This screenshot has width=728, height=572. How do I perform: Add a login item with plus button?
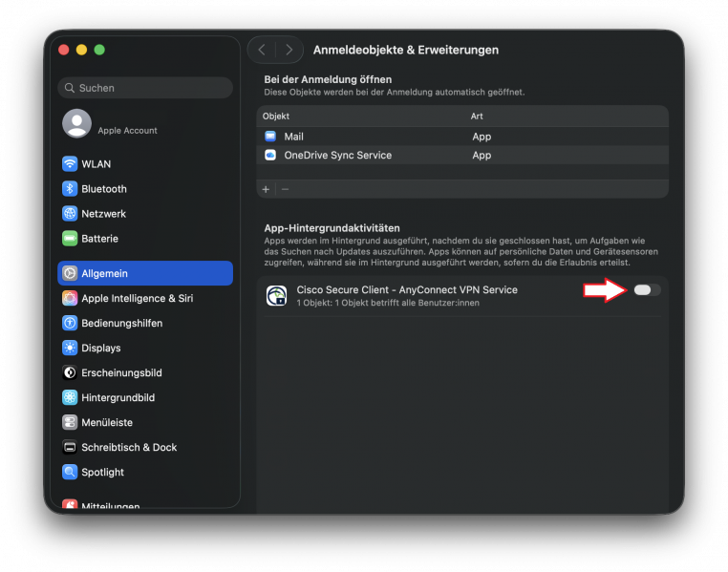pyautogui.click(x=266, y=189)
